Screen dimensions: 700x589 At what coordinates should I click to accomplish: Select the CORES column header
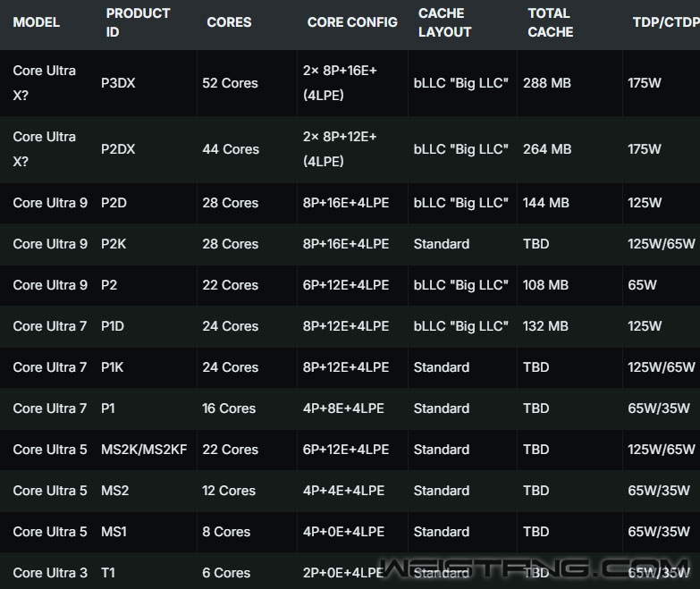pos(229,22)
